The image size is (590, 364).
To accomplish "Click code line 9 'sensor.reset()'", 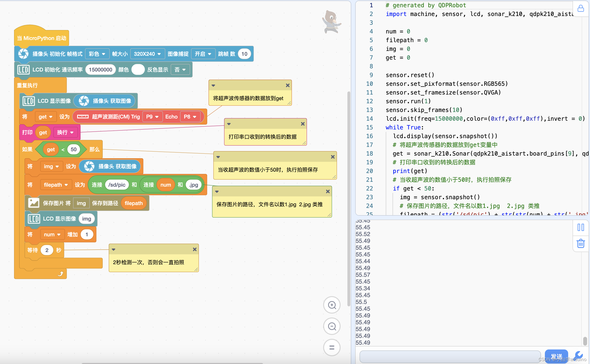I will [x=410, y=75].
